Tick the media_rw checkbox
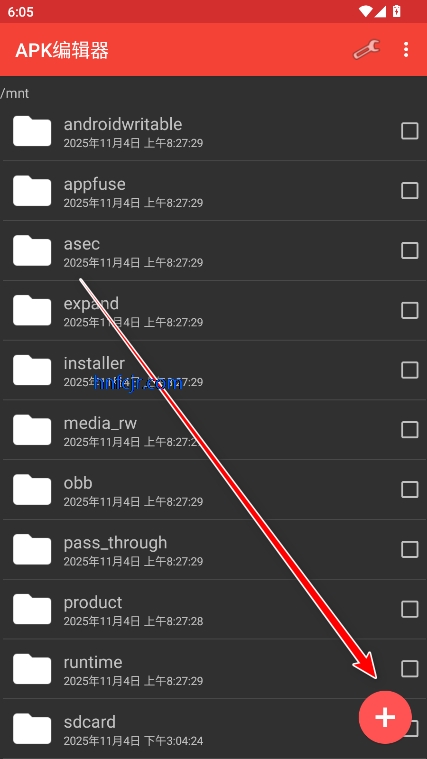This screenshot has width=427, height=759. coord(410,430)
